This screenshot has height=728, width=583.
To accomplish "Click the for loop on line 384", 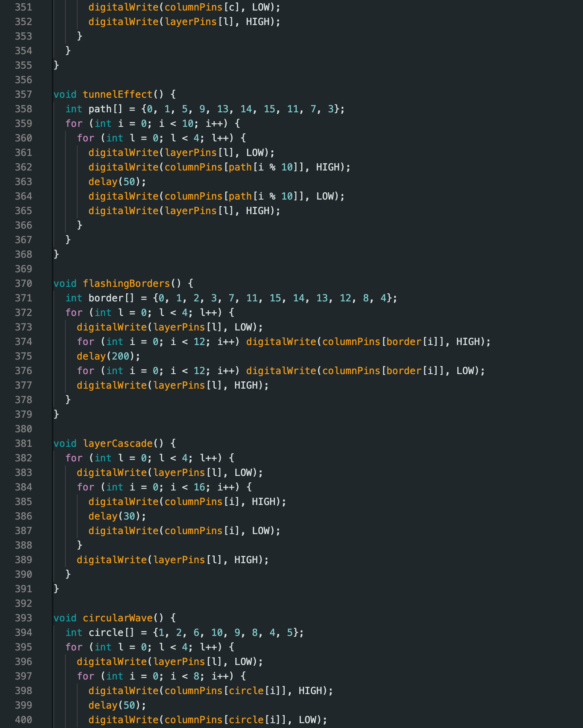I will pyautogui.click(x=164, y=487).
